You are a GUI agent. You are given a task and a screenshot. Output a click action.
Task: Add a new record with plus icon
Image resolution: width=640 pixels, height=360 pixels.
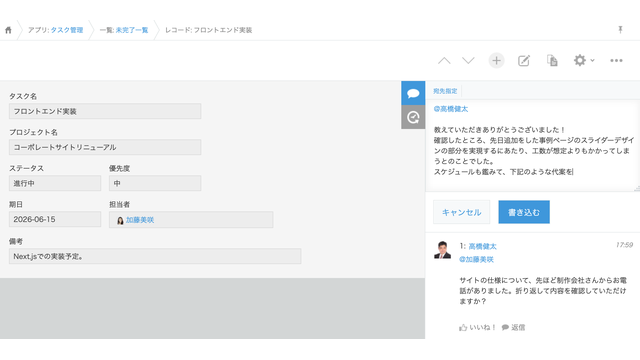click(x=496, y=61)
